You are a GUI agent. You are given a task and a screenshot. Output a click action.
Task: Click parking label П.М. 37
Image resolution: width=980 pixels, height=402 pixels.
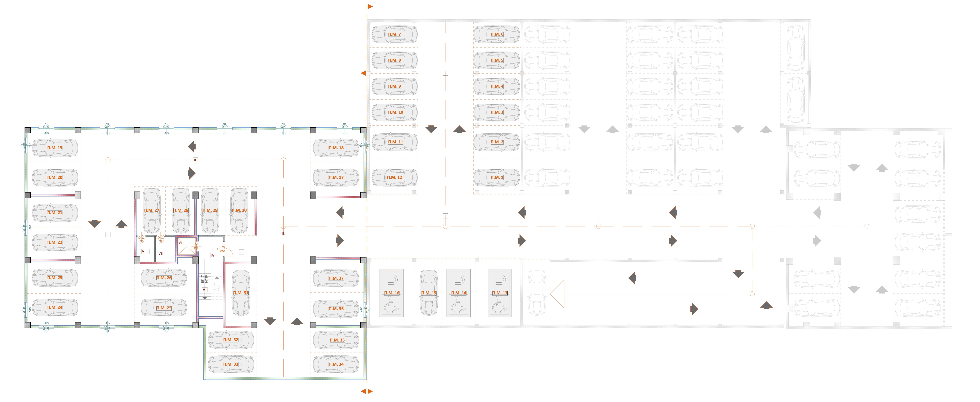click(x=336, y=278)
